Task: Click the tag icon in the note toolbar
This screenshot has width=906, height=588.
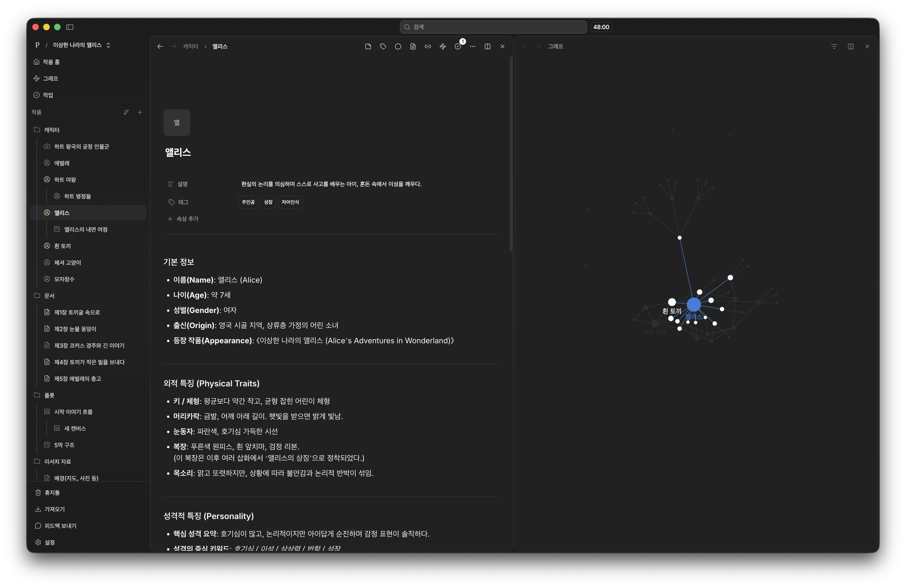Action: click(x=383, y=46)
